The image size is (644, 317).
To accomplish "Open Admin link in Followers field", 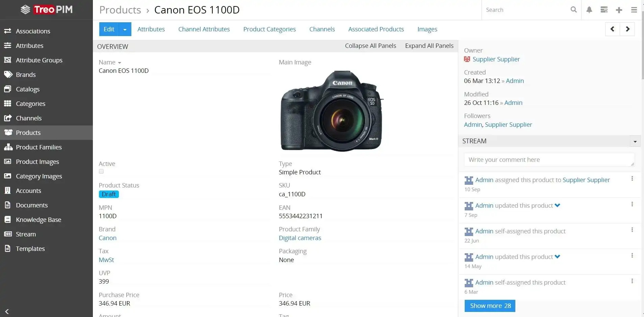I will 473,124.
